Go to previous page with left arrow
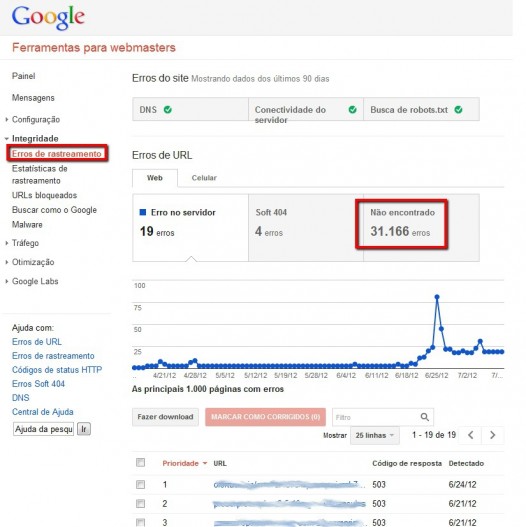This screenshot has width=526, height=527. [x=471, y=435]
